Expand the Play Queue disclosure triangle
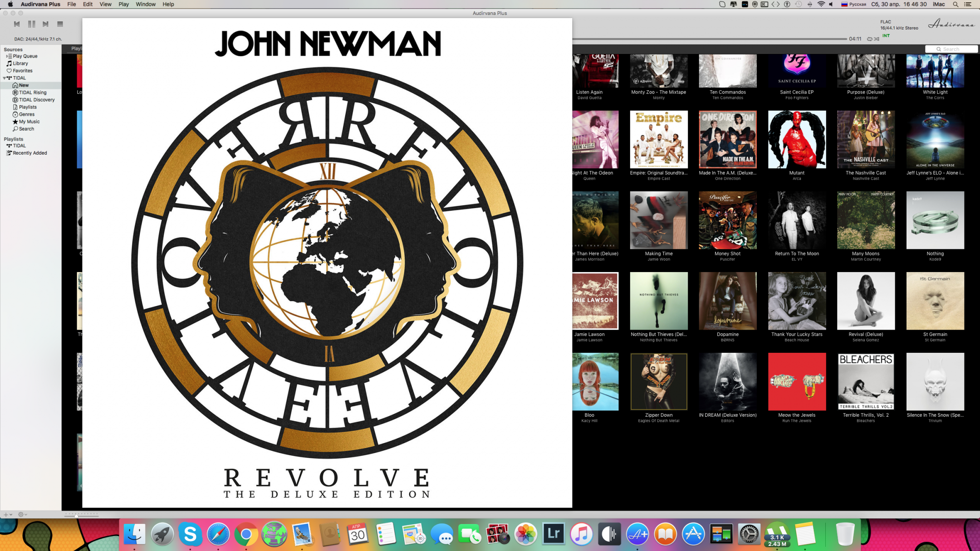Viewport: 980px width, 551px height. point(6,56)
